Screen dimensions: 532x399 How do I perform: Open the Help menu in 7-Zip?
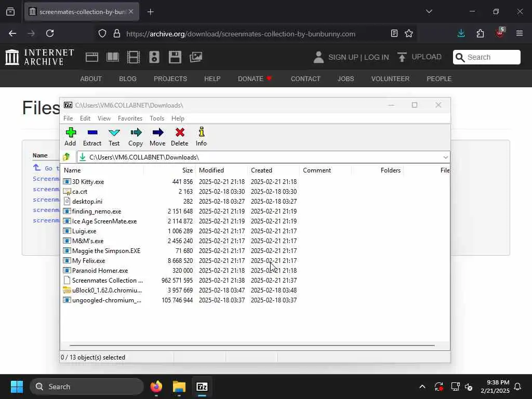click(178, 118)
